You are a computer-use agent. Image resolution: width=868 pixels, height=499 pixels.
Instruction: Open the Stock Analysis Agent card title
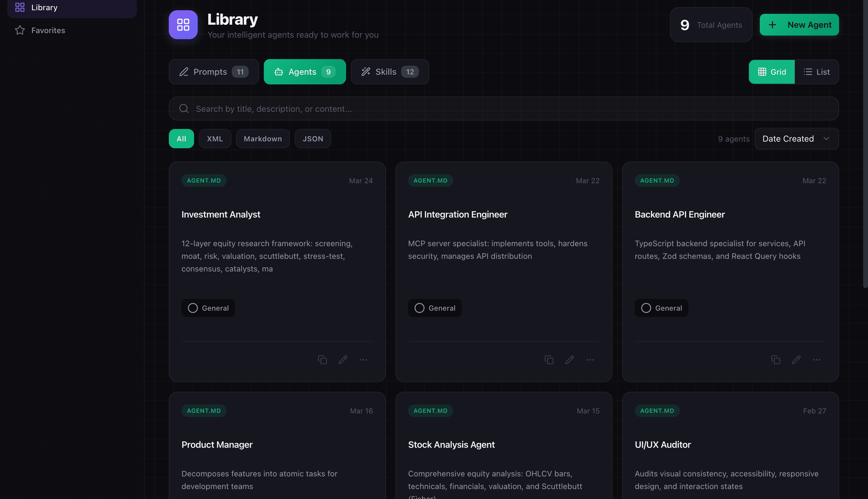coord(451,445)
